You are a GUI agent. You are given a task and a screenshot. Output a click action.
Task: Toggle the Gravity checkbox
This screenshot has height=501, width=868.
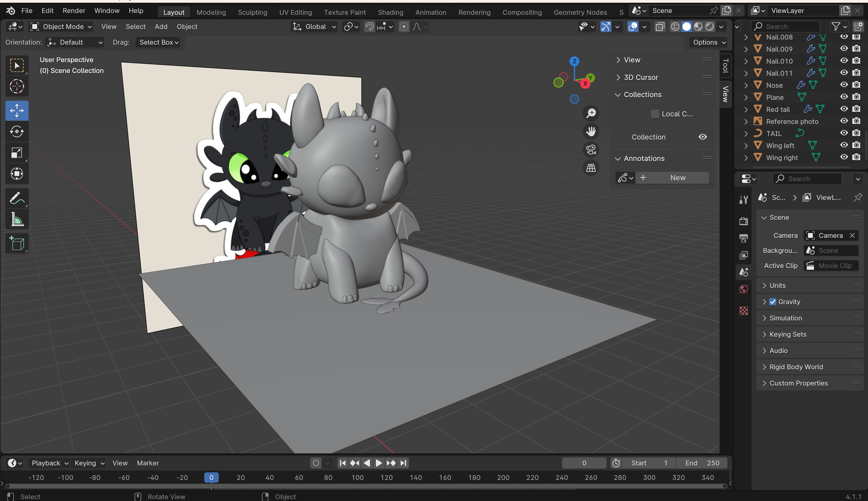pyautogui.click(x=773, y=302)
